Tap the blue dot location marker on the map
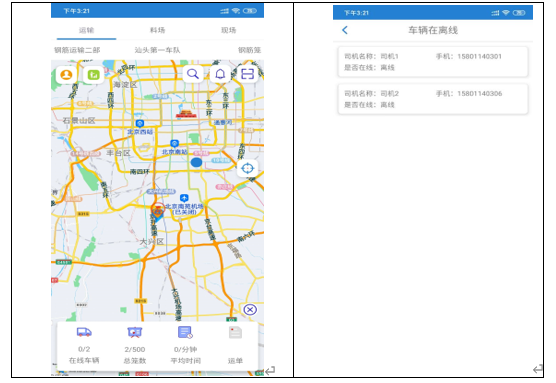The width and height of the screenshot is (556, 383). 196,163
